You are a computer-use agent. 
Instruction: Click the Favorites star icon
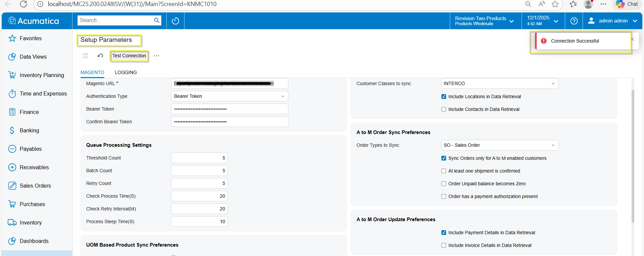[x=12, y=38]
